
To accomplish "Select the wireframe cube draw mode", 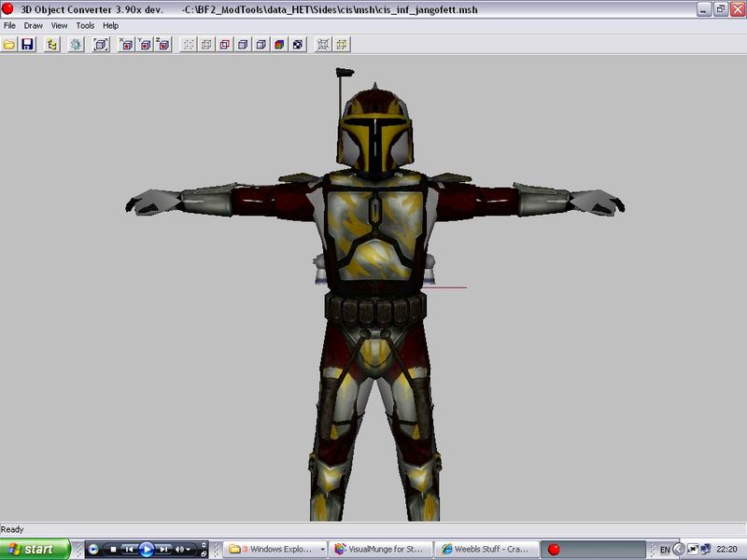I will coord(206,45).
